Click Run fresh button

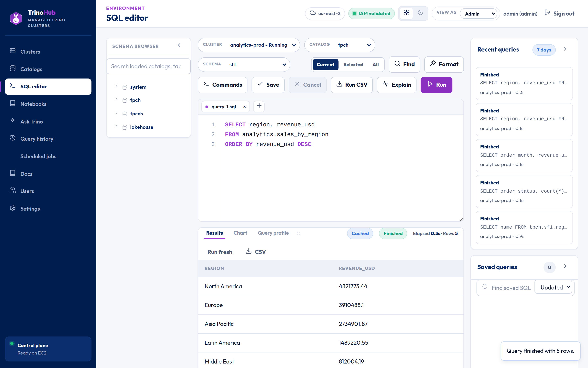click(220, 252)
